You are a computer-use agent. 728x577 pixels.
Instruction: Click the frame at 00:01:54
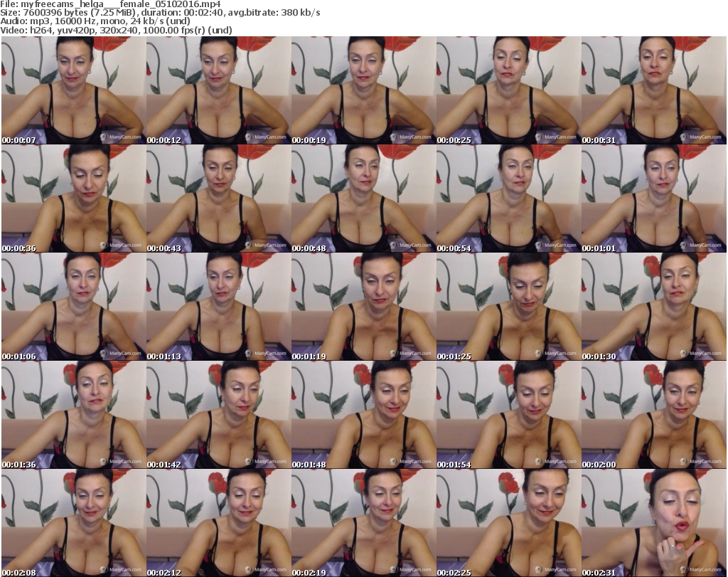pos(508,414)
